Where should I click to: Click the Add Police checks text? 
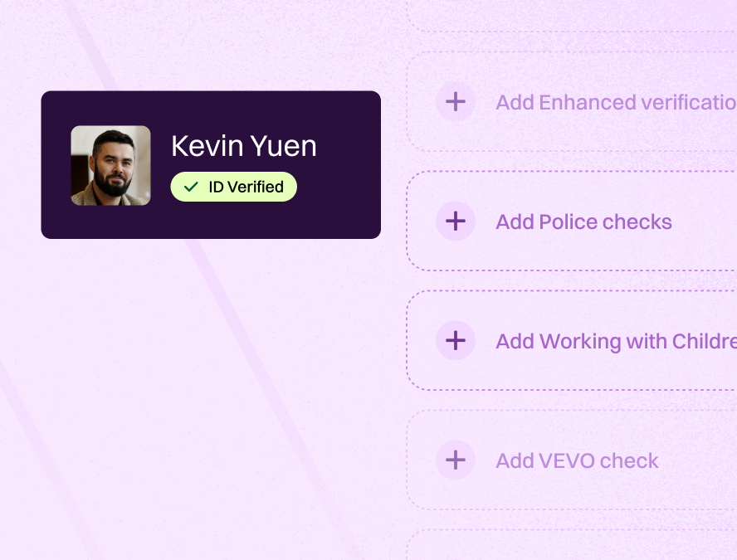[583, 222]
